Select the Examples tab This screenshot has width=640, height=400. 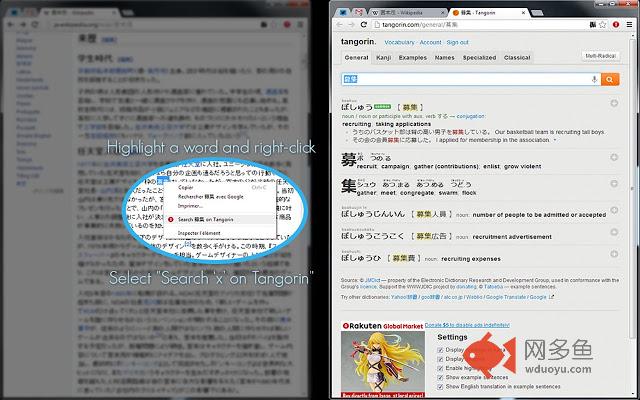(413, 58)
